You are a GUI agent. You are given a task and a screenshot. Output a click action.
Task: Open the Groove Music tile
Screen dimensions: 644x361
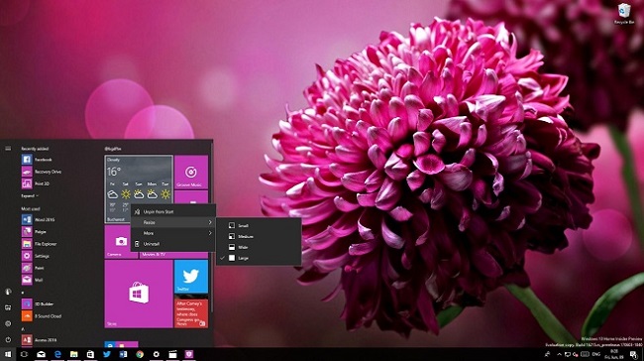[191, 172]
